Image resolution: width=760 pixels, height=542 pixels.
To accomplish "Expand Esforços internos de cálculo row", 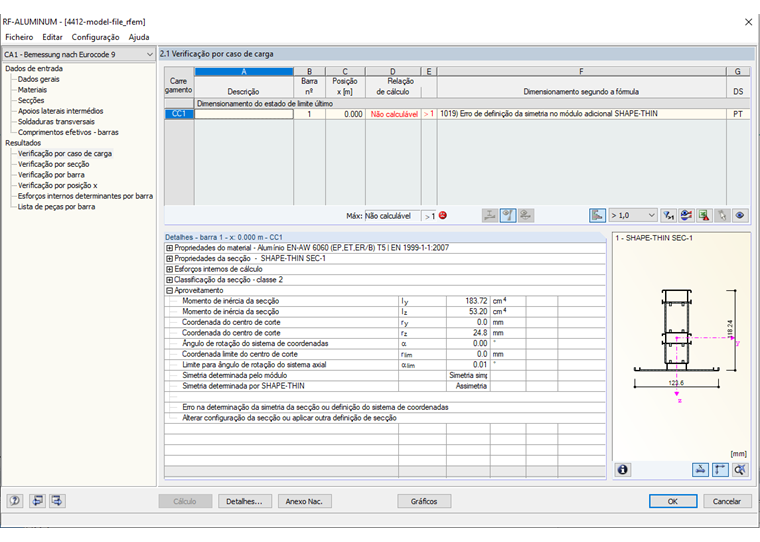I will 170,269.
